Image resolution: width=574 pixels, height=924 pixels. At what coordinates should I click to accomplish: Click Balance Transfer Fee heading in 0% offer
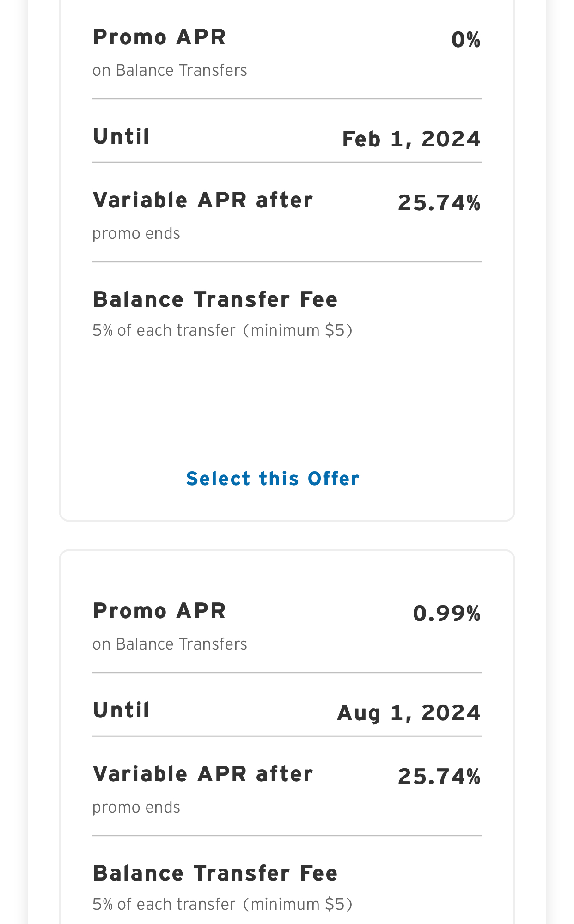tap(215, 299)
